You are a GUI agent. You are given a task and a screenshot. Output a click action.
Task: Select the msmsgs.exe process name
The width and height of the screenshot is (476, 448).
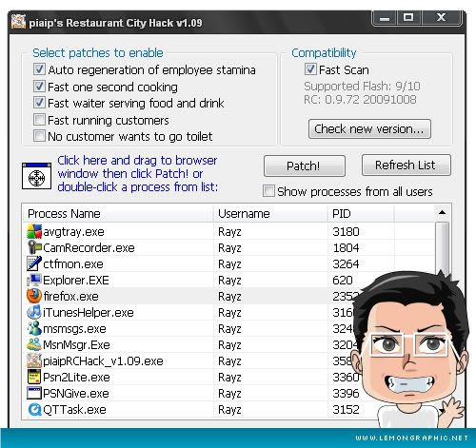74,329
